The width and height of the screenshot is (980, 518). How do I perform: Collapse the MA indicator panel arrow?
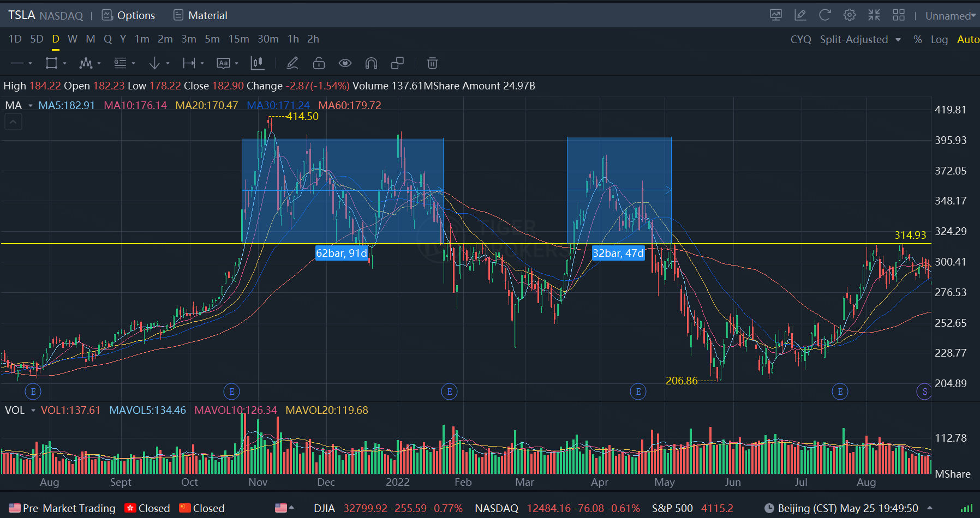pos(14,122)
